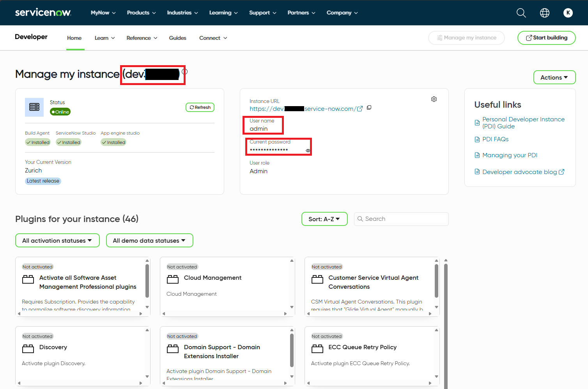
Task: Open instance settings gear icon
Action: pyautogui.click(x=434, y=99)
